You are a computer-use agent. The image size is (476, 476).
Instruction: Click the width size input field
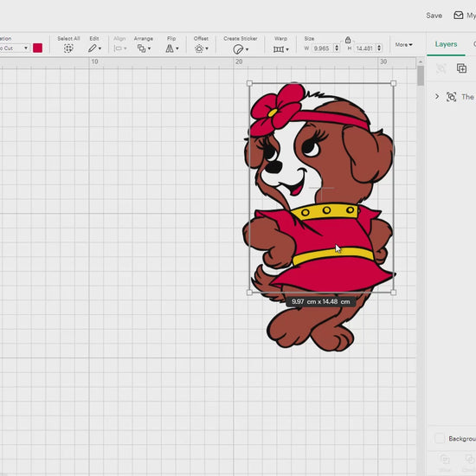tap(322, 48)
